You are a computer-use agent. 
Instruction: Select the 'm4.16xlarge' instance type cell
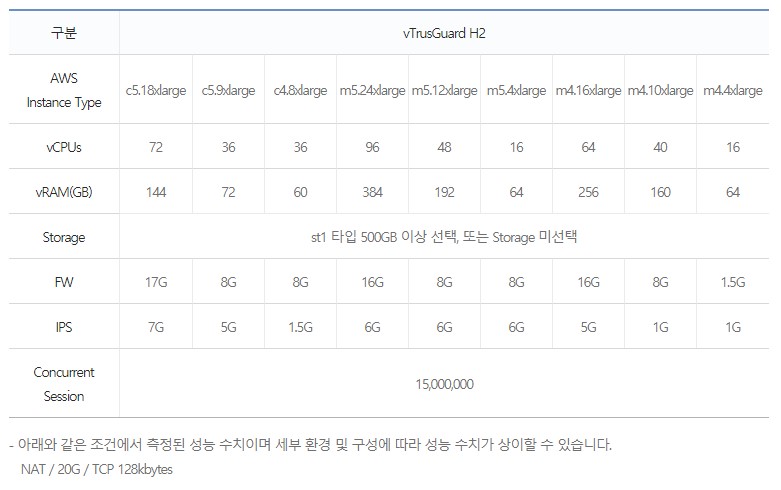pos(588,90)
